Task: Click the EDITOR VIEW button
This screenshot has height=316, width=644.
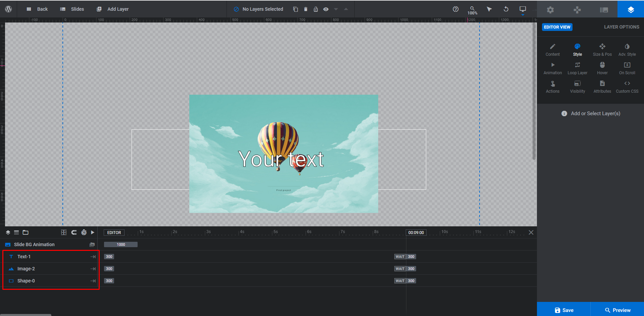Action: (557, 27)
